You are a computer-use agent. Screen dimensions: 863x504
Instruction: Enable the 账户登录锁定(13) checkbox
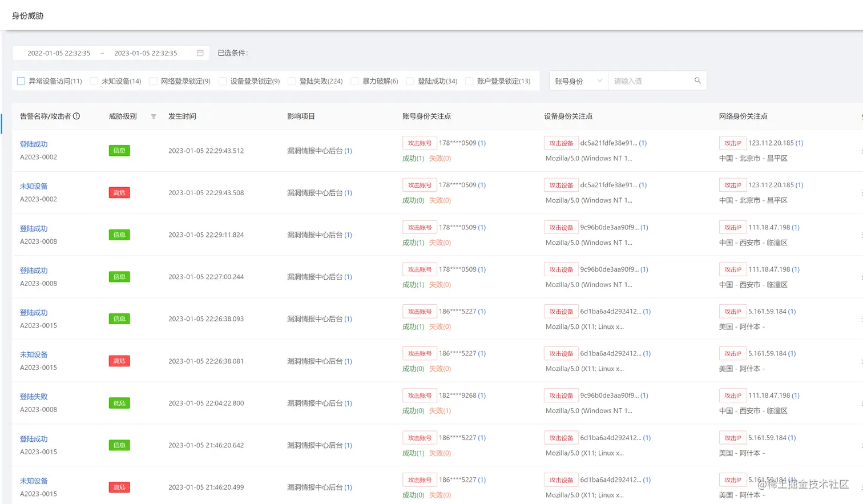tap(469, 81)
